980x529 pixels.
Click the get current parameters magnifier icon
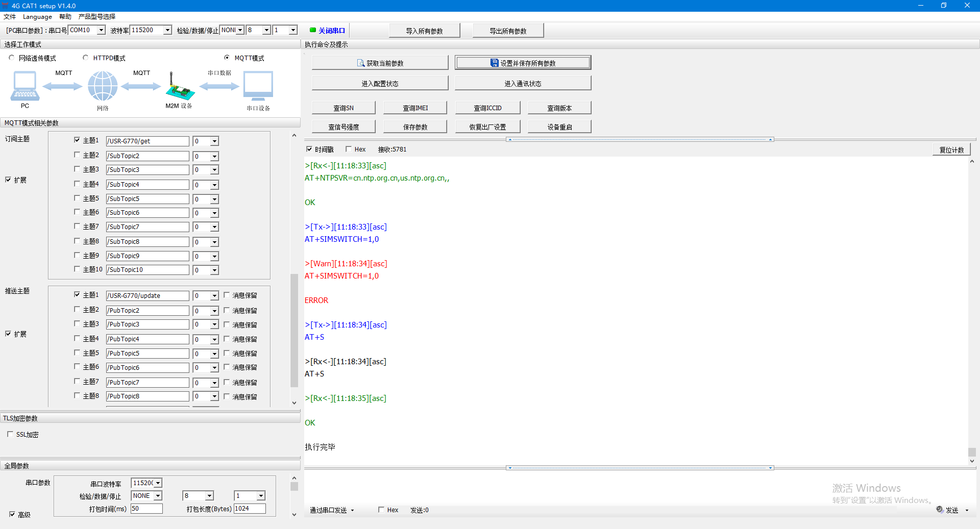click(361, 63)
